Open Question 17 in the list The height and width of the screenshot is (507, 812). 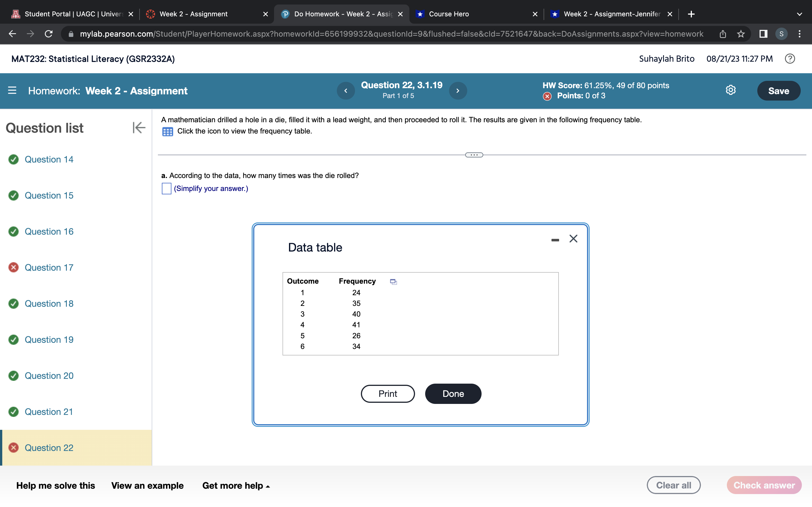coord(49,268)
